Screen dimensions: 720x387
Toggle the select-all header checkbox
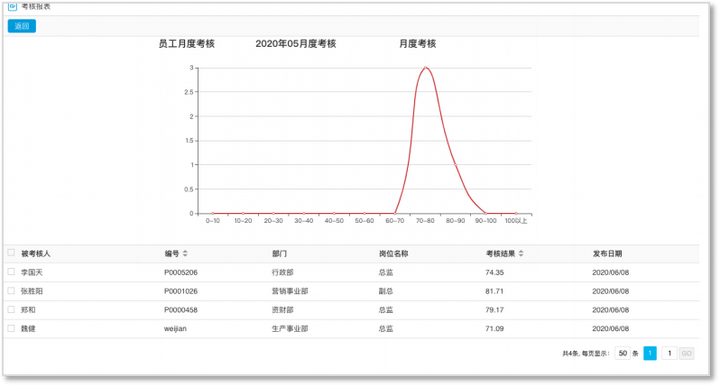[11, 252]
